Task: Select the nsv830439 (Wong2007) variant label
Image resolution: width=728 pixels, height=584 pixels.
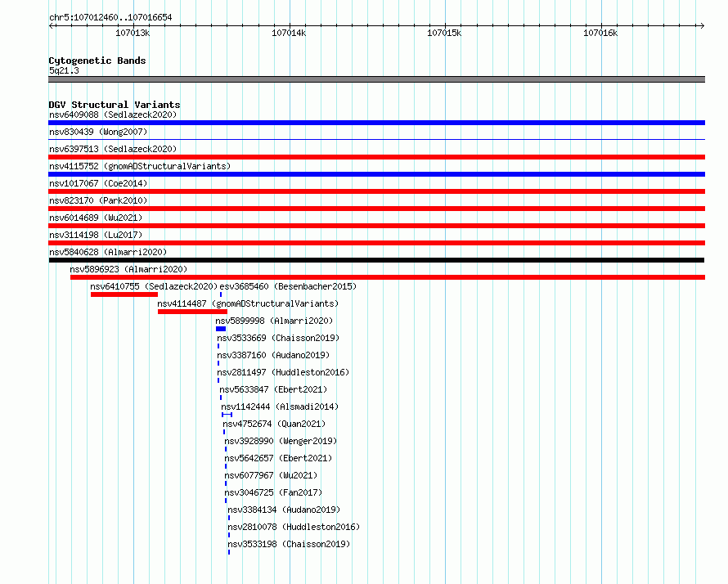Action: coord(98,132)
